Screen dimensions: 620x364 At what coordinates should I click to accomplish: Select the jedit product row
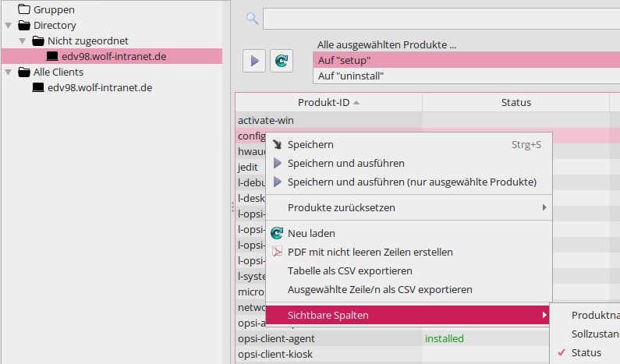tap(250, 167)
